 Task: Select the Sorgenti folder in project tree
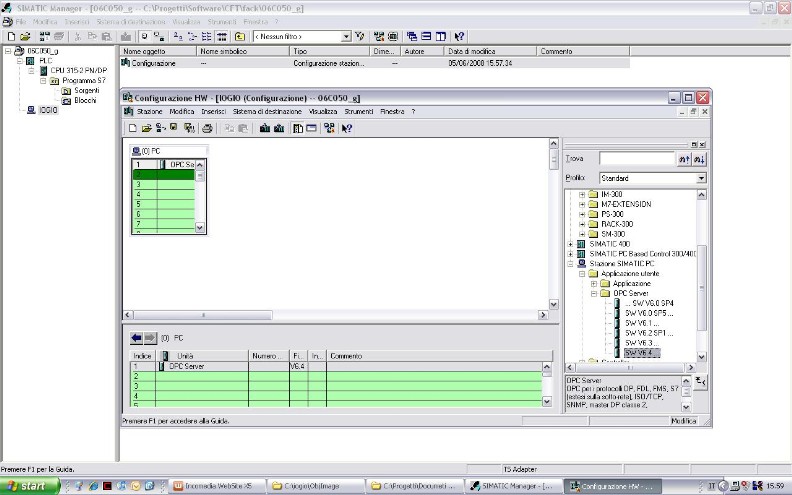click(x=86, y=90)
